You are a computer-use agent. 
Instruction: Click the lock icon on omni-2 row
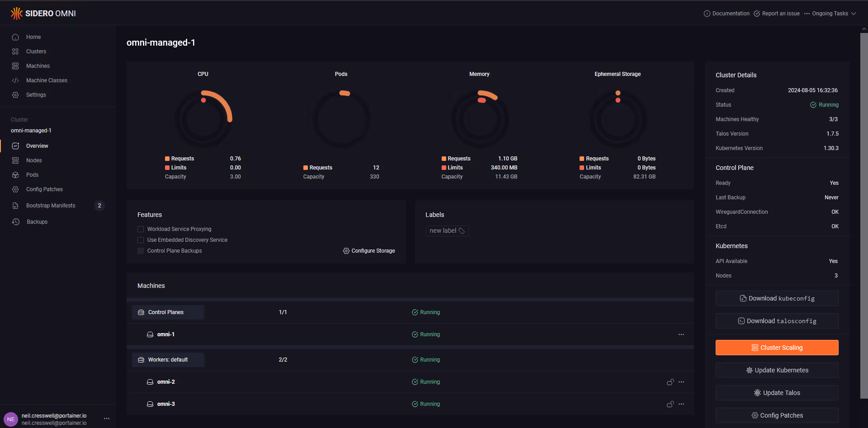(x=670, y=382)
